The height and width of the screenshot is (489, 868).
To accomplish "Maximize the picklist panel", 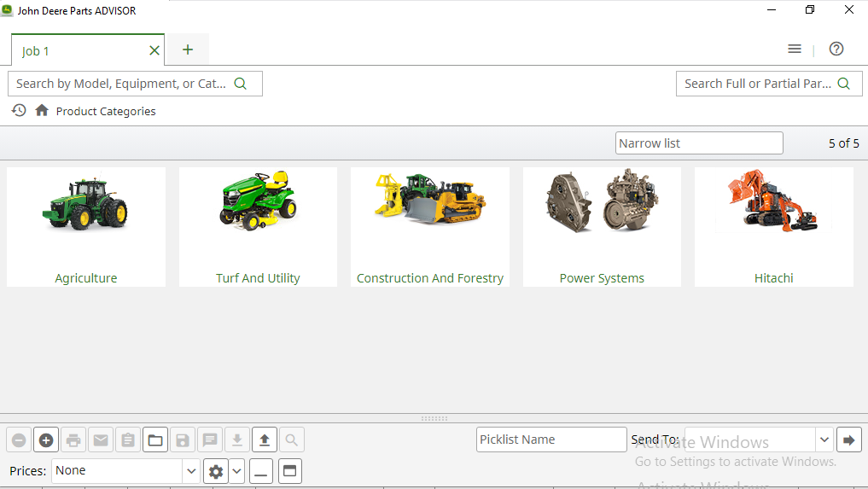I will click(290, 471).
